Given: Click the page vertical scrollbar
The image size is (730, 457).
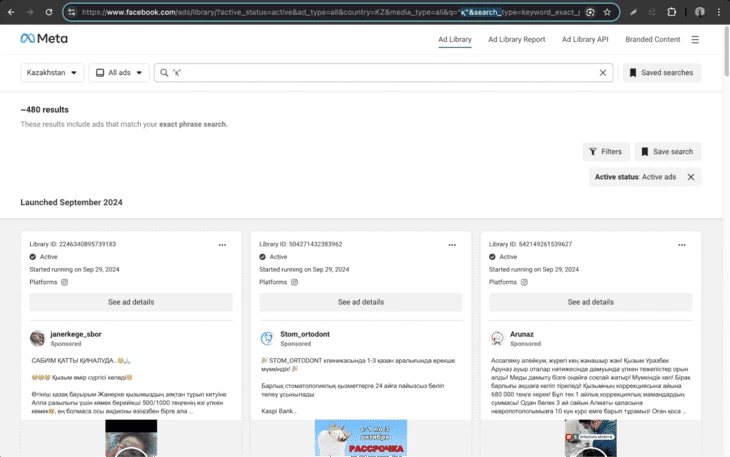Looking at the screenshot, I should point(726,51).
